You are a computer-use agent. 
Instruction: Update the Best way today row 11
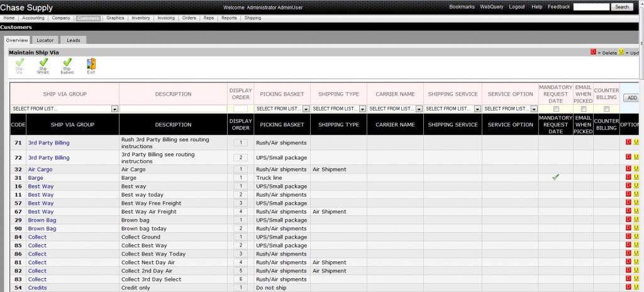coord(636,194)
